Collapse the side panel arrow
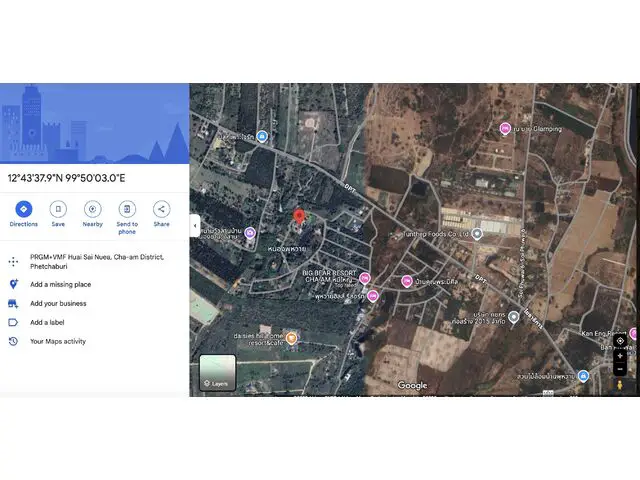 195,226
